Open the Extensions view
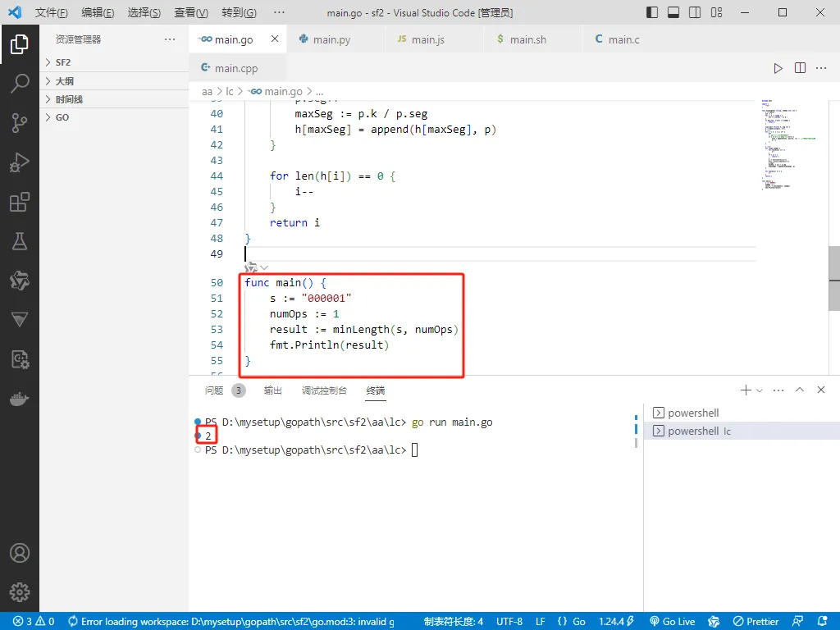Image resolution: width=840 pixels, height=630 pixels. [x=20, y=202]
